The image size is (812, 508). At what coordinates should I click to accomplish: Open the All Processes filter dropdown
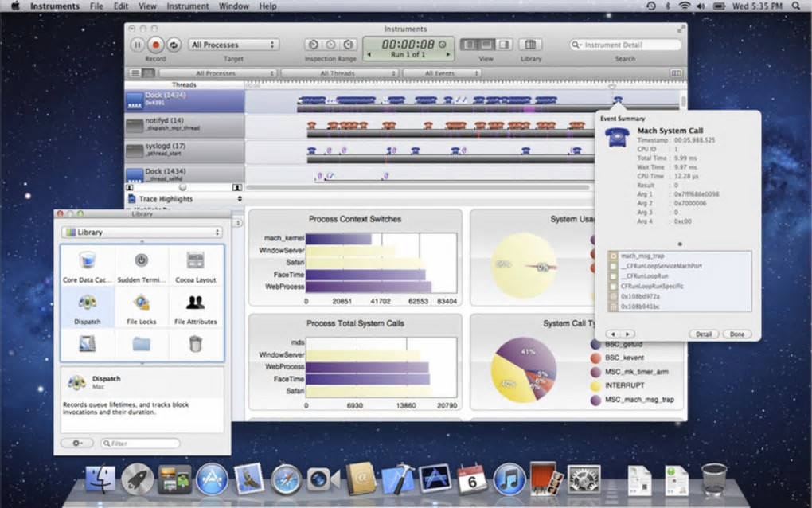(218, 73)
